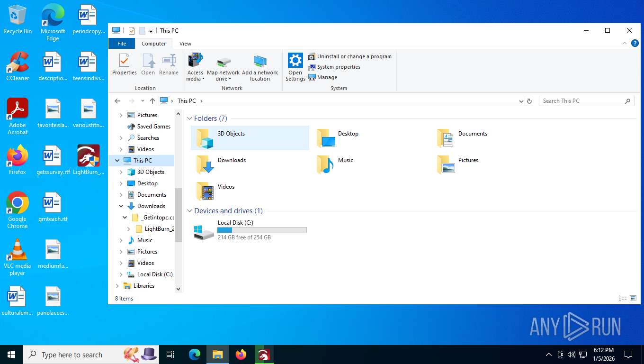Viewport: 644px width, 364px height.
Task: Switch to the Details view layout
Action: pyautogui.click(x=623, y=298)
